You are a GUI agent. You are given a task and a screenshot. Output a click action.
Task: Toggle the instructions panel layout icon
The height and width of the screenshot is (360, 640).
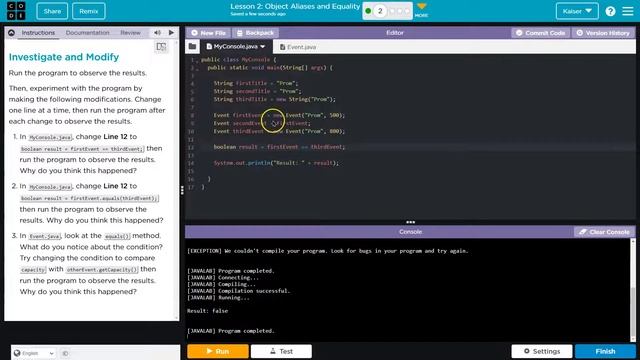161,47
